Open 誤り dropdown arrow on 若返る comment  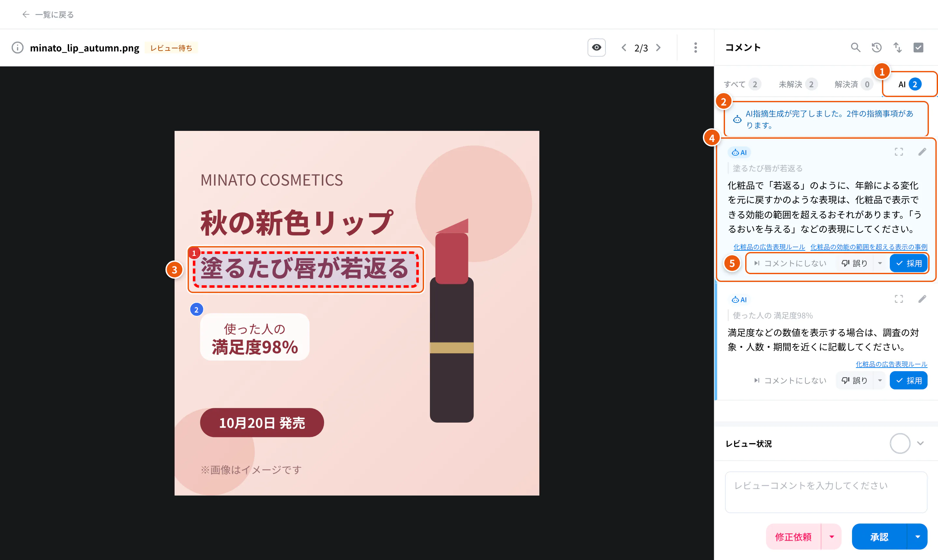pos(879,263)
